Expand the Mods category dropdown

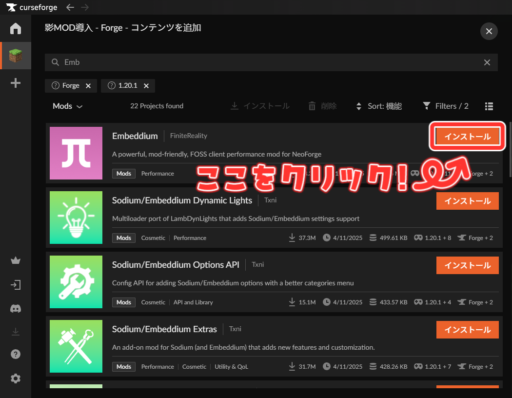point(67,106)
